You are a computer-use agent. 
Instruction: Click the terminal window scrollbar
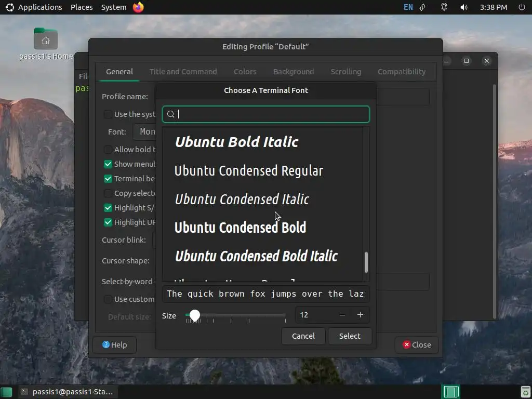pos(495,202)
